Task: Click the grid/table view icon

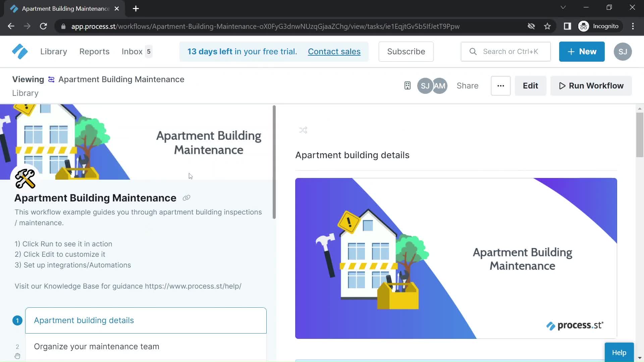Action: point(407,85)
